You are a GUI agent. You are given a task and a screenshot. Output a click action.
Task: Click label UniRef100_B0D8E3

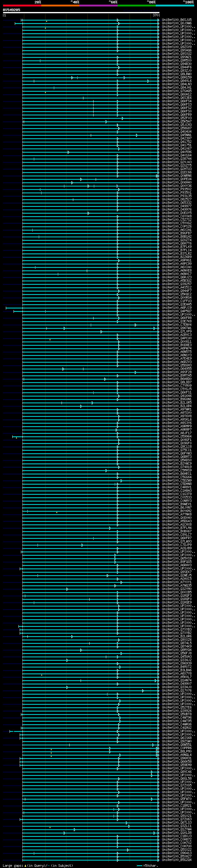[x=177, y=345]
